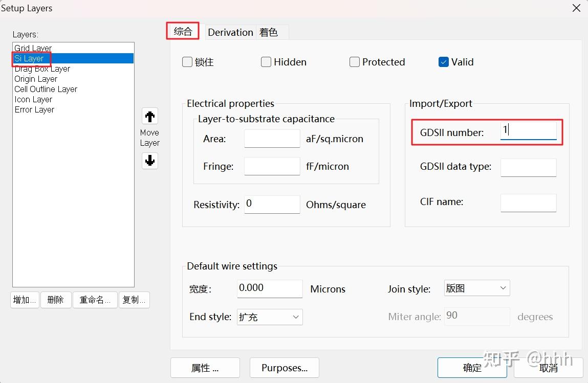The width and height of the screenshot is (588, 383).
Task: Select Grid Layer in the layers list
Action: tap(33, 48)
